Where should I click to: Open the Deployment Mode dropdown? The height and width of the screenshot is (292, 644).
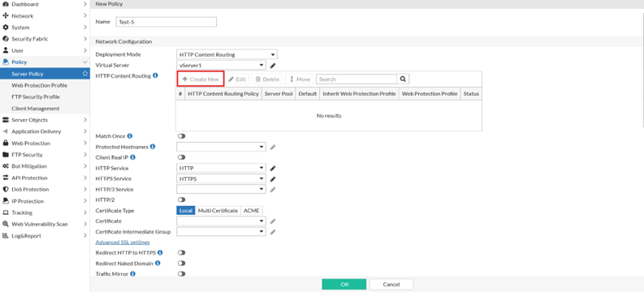[x=227, y=54]
